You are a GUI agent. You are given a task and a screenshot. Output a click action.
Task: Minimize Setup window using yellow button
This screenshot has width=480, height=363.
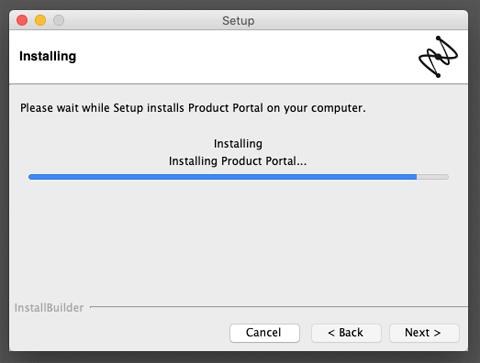[41, 20]
